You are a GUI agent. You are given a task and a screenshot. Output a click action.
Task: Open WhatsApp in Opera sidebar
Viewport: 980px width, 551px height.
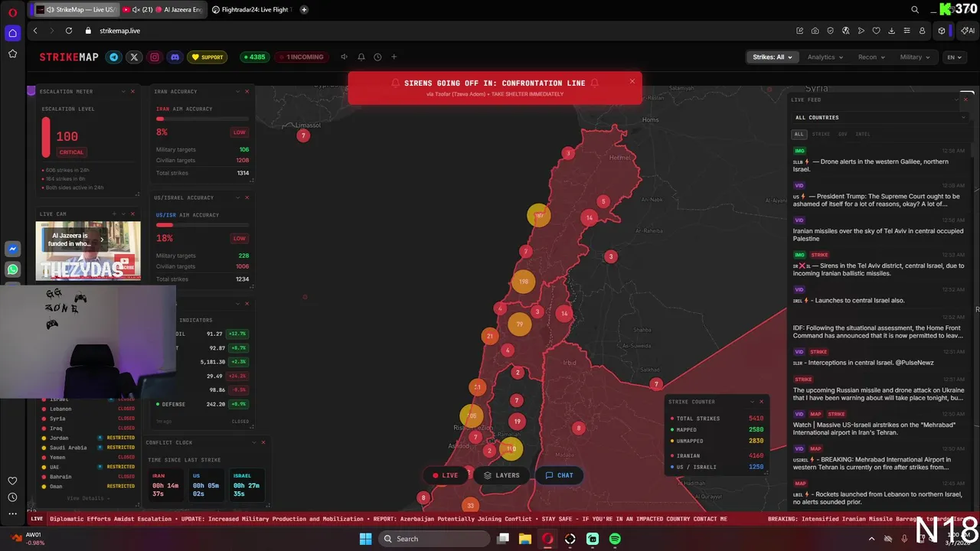pyautogui.click(x=12, y=269)
